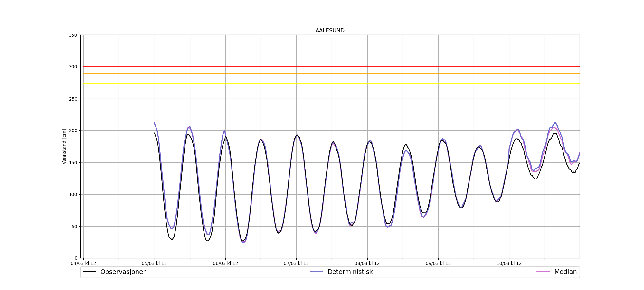The width and height of the screenshot is (644, 290).
Task: Click the 09/03 kl 12 tick label
Action: (x=438, y=264)
